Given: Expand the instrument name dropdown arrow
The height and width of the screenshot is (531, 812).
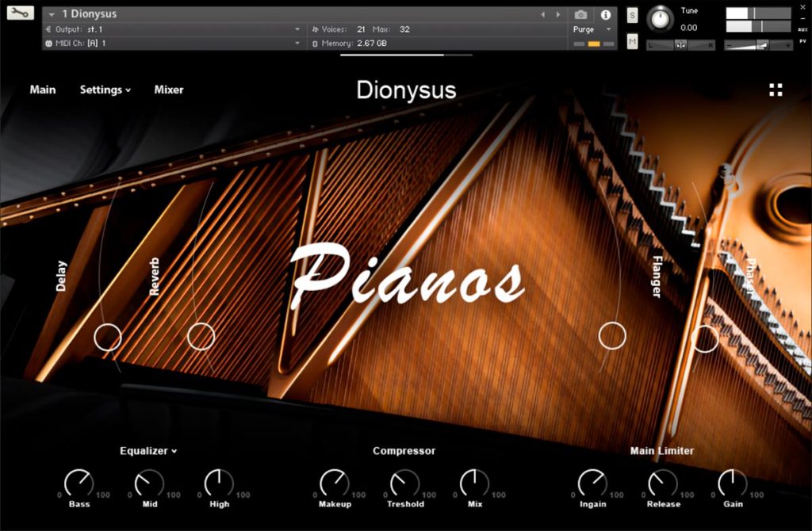Looking at the screenshot, I should tap(52, 14).
